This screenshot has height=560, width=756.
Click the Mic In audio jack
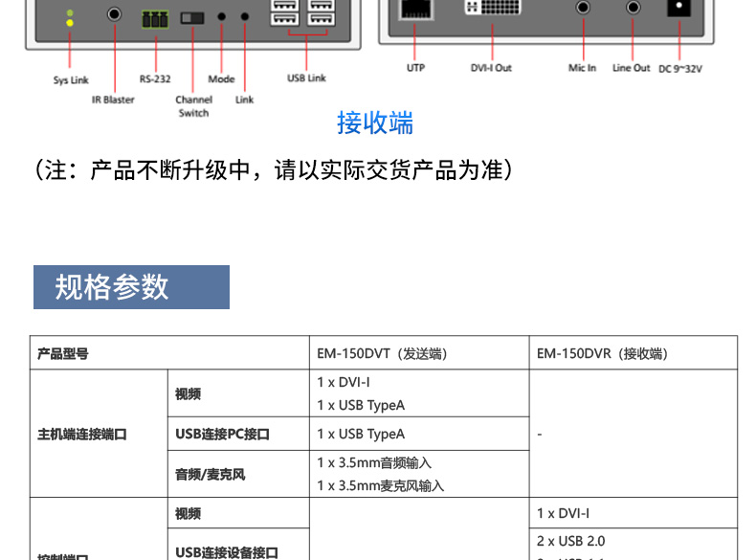582,8
